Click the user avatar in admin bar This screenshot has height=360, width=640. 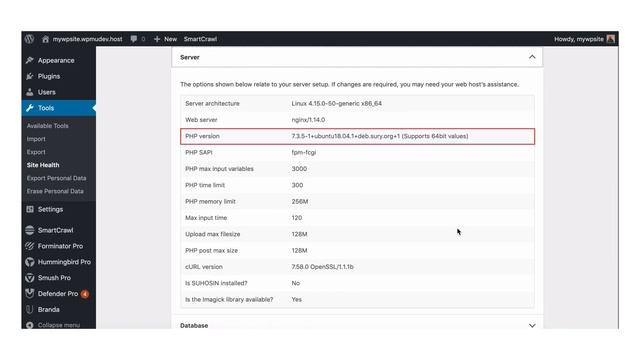tap(611, 39)
